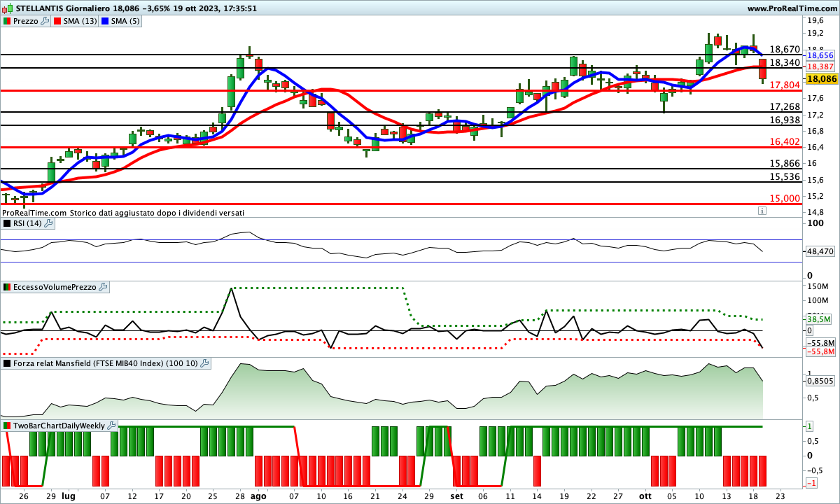Click the red 16,402 level label
The width and height of the screenshot is (840, 504).
point(785,142)
